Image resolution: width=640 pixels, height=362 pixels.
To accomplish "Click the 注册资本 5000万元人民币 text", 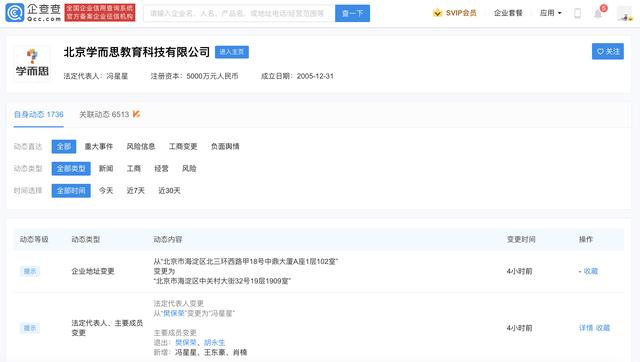I will pyautogui.click(x=194, y=76).
